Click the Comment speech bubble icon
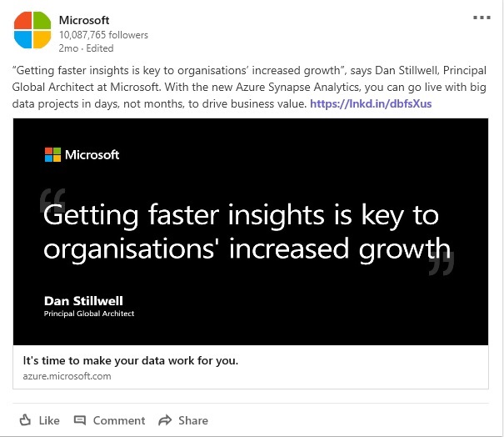Screen dimensions: 504x437 [80, 420]
